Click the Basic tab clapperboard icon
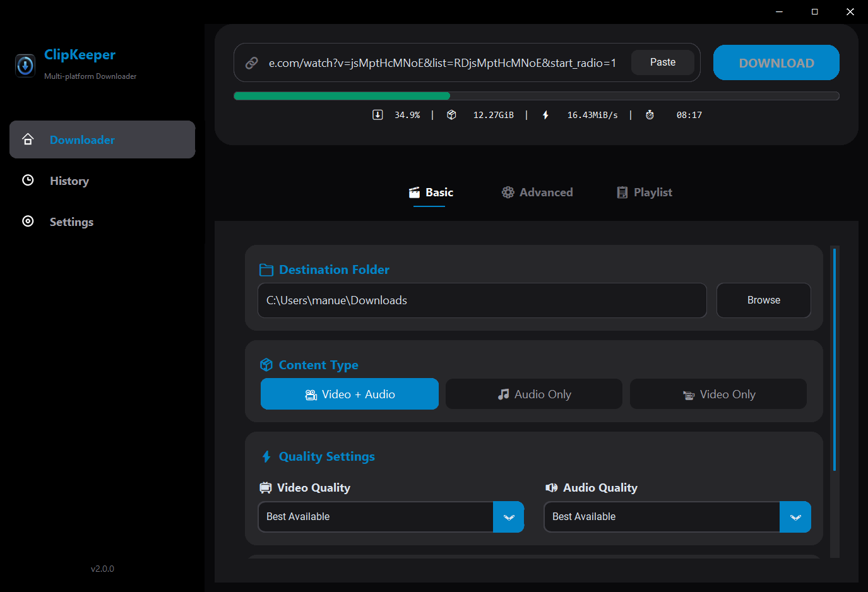The height and width of the screenshot is (592, 868). pyautogui.click(x=415, y=192)
